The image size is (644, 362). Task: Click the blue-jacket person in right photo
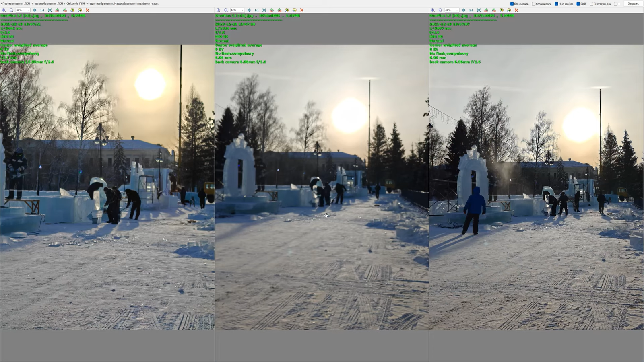click(x=475, y=207)
